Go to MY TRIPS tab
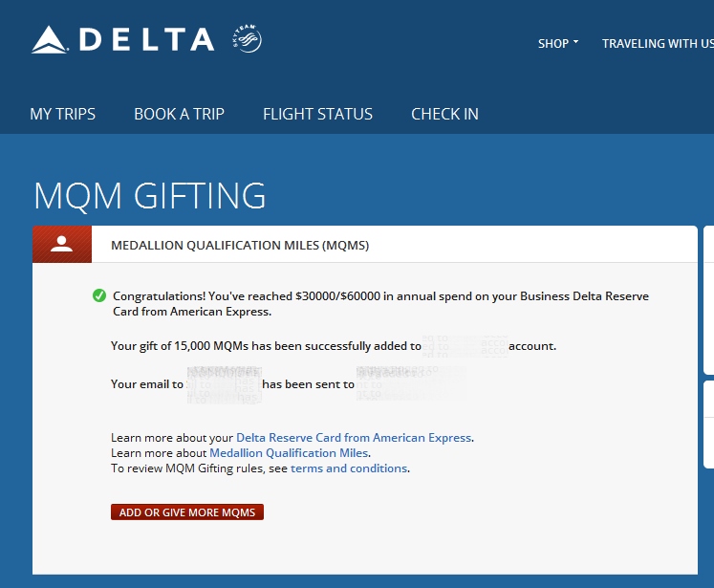The height and width of the screenshot is (588, 714). point(63,114)
